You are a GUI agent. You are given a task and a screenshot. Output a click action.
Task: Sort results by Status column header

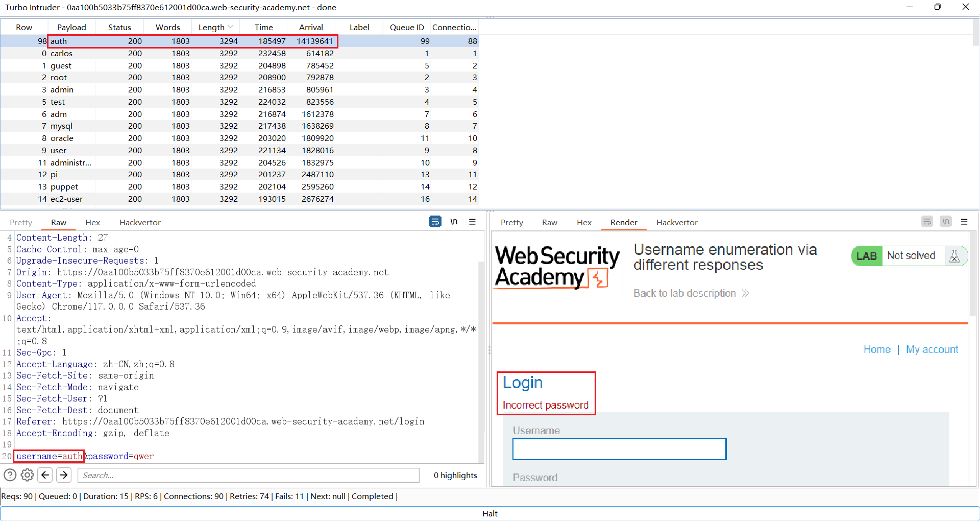(119, 27)
